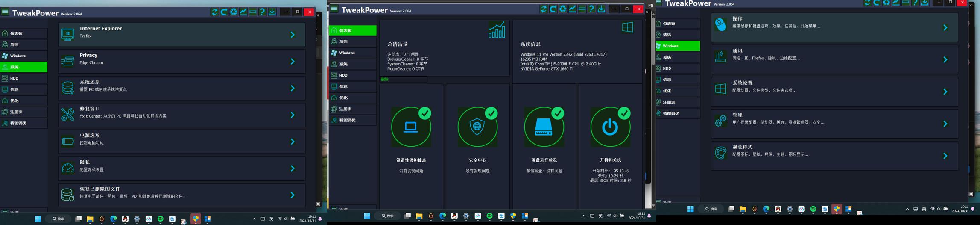980x225 pixels.
Task: Click scrollbar up arrow in dashboard window
Action: pos(653,14)
